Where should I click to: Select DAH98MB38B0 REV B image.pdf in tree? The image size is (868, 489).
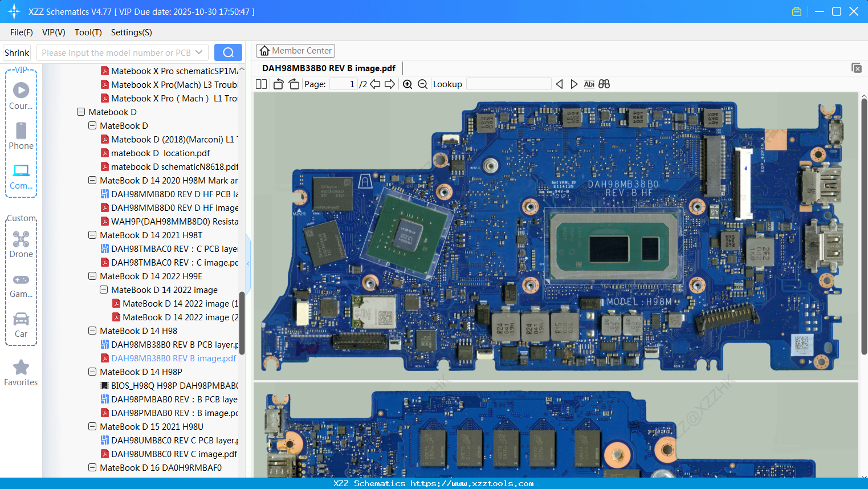(x=173, y=358)
